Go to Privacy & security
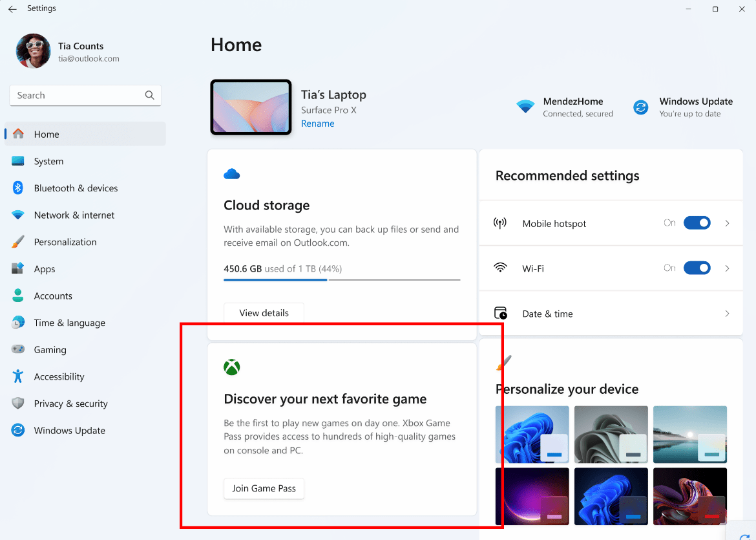 coord(85,404)
